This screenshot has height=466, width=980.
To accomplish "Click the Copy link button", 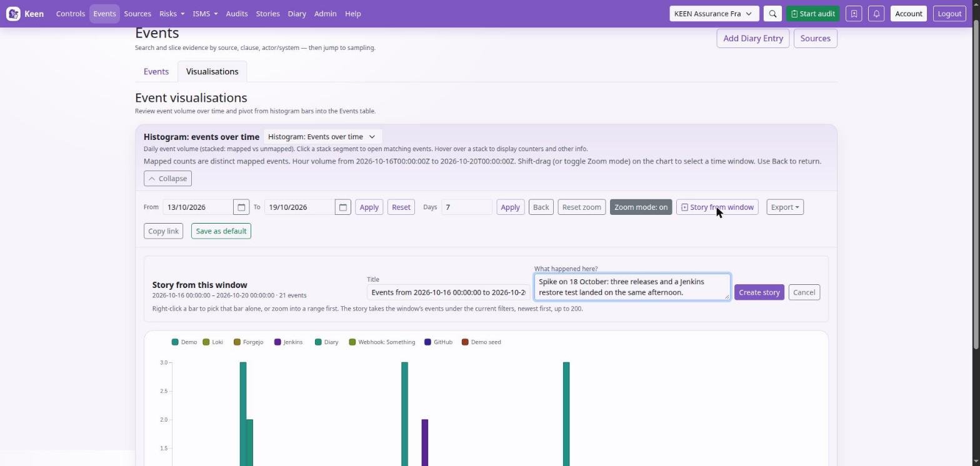I will coord(163,231).
